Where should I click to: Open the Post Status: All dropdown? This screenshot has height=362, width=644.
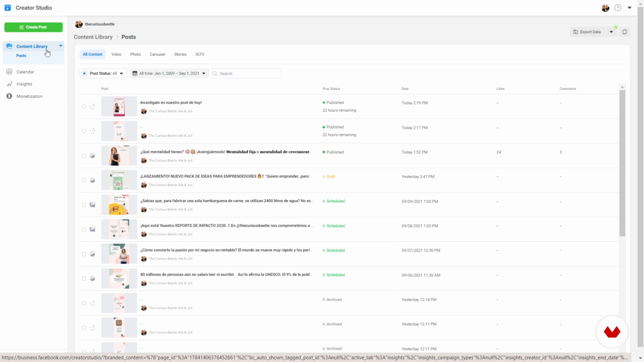[103, 73]
